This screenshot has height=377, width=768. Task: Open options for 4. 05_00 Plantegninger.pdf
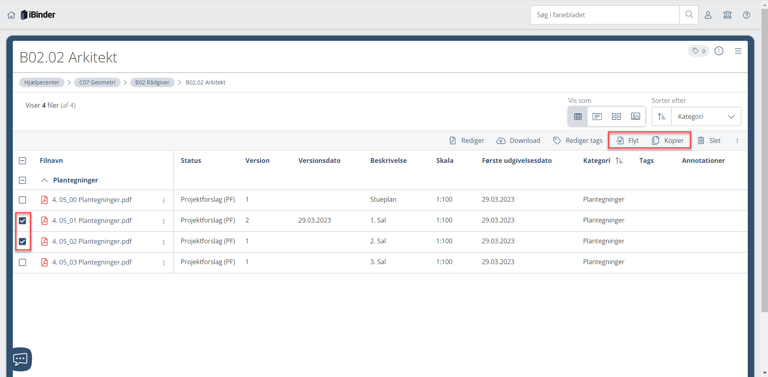pos(164,200)
